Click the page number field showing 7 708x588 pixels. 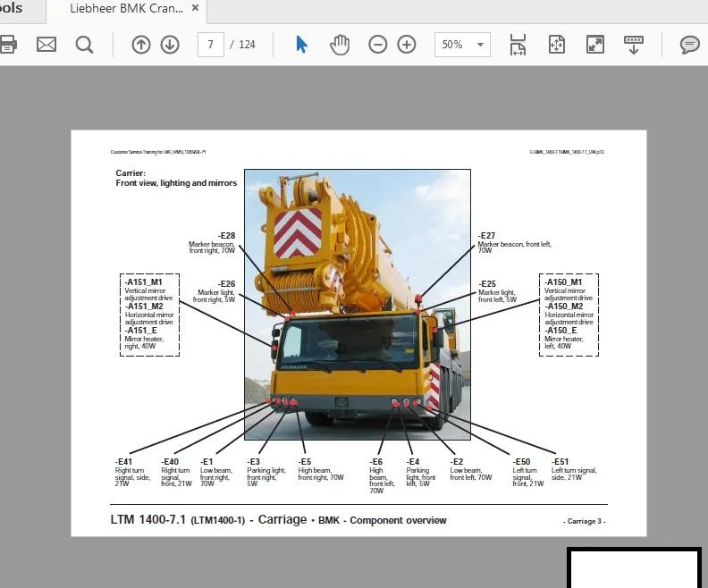[210, 44]
